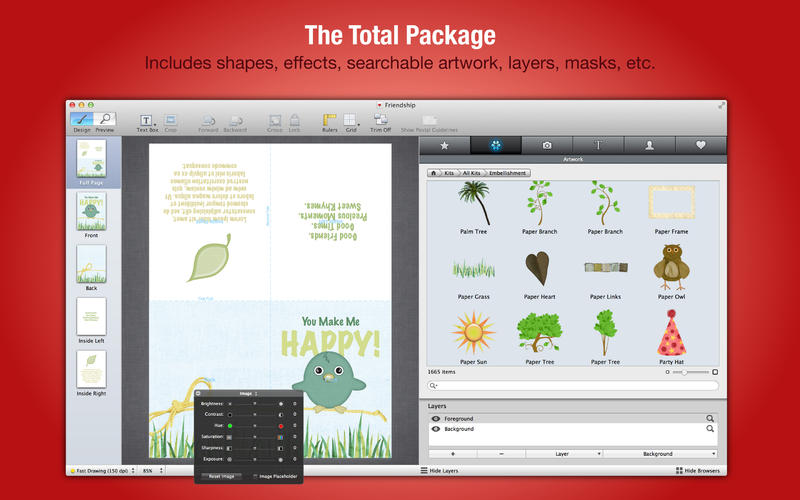Click magnifier icon on Background layer
The width and height of the screenshot is (800, 500).
710,429
